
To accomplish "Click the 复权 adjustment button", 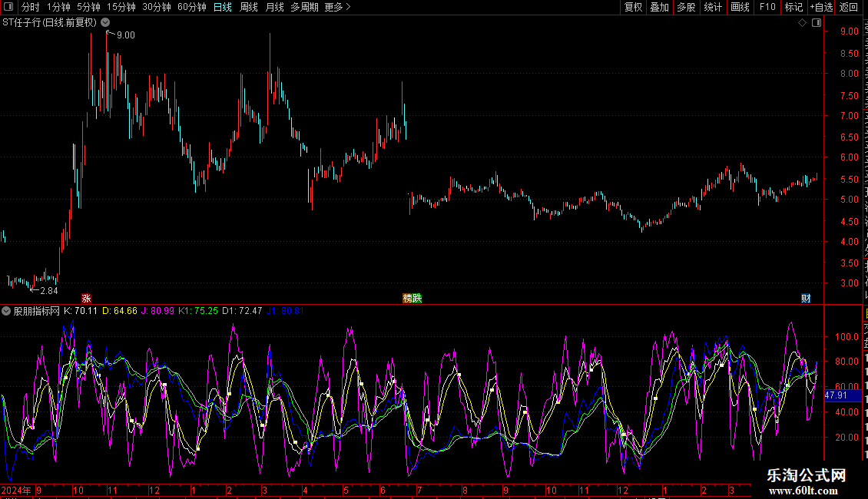I will pos(633,7).
